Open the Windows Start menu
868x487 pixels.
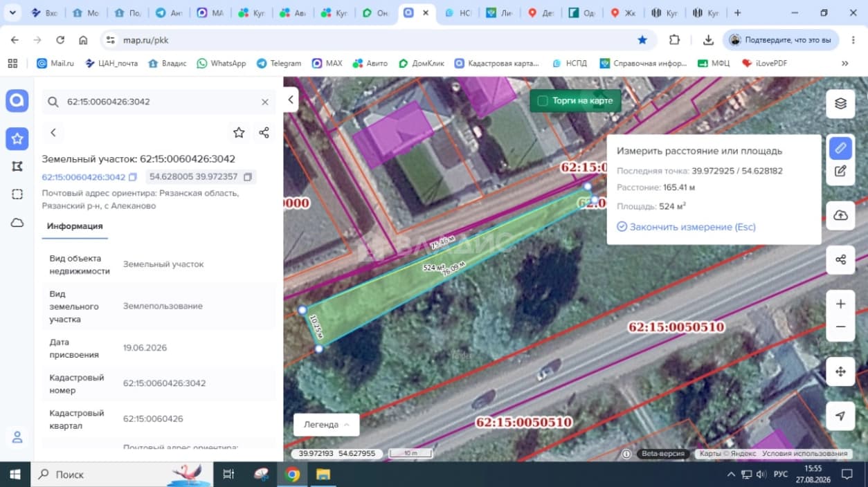click(15, 475)
